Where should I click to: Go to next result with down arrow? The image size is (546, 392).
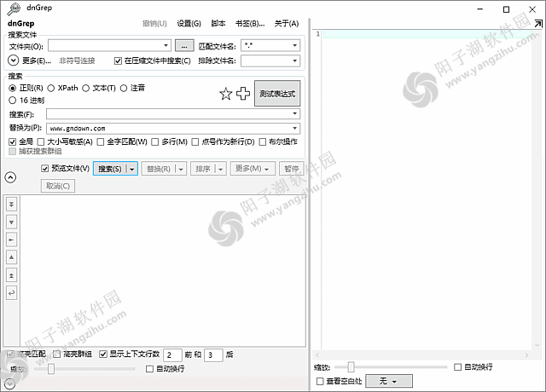11,222
